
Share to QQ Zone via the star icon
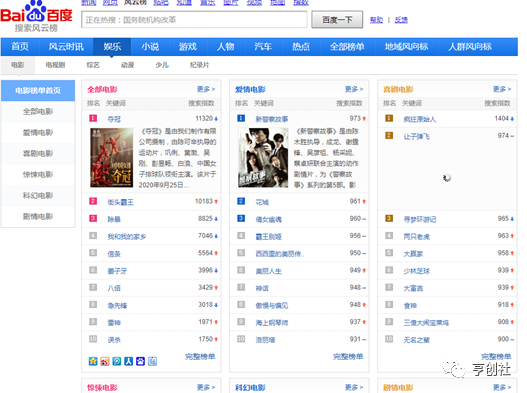pyautogui.click(x=93, y=361)
